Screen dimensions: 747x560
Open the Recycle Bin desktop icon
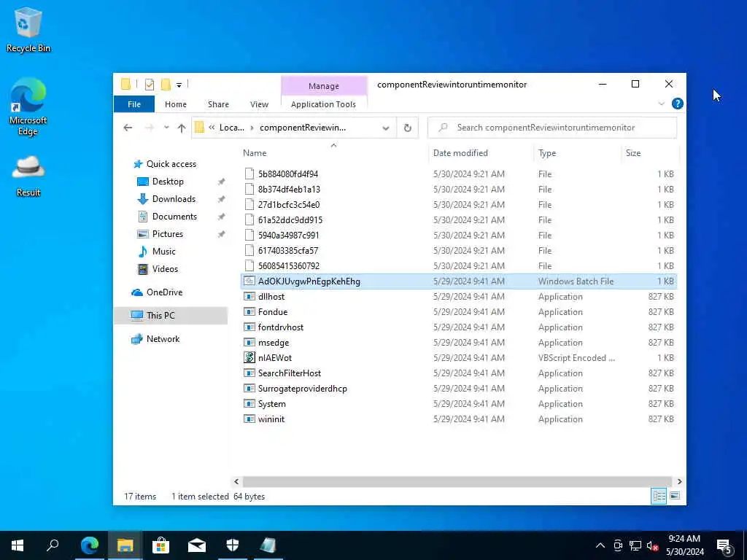click(28, 29)
